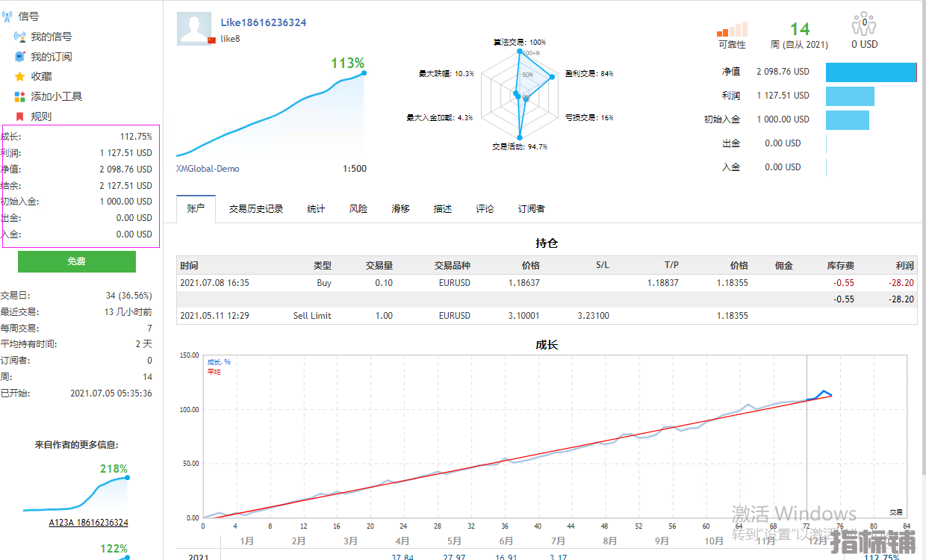Click the 成长, % legend label
This screenshot has height=560, width=926.
pos(219,362)
